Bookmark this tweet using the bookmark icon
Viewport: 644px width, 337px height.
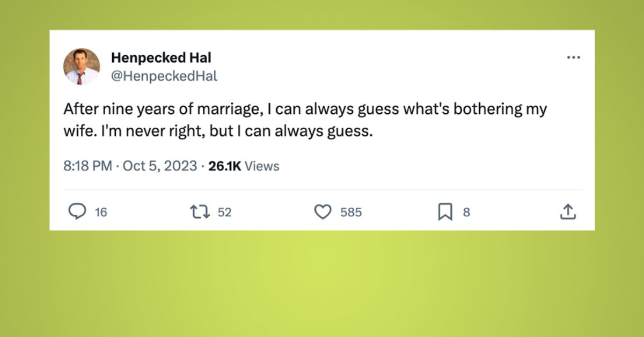pyautogui.click(x=445, y=213)
